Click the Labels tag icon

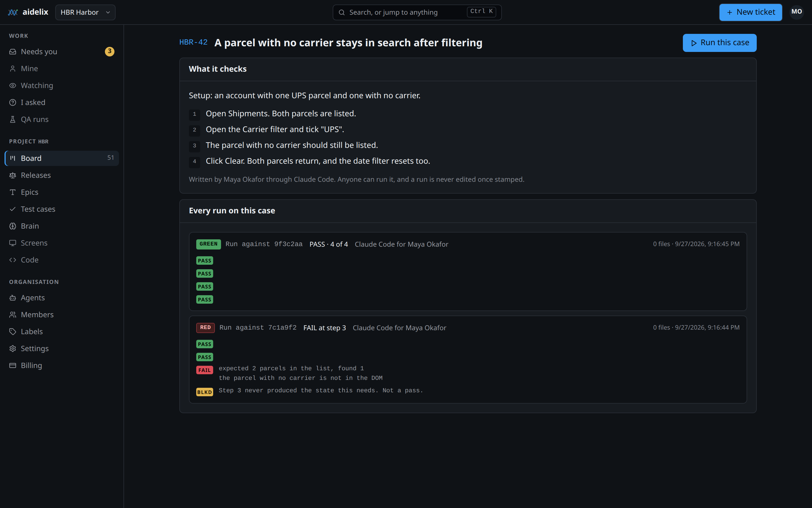13,332
